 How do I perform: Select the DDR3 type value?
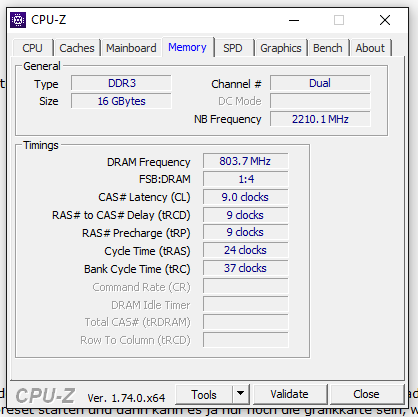(x=121, y=83)
